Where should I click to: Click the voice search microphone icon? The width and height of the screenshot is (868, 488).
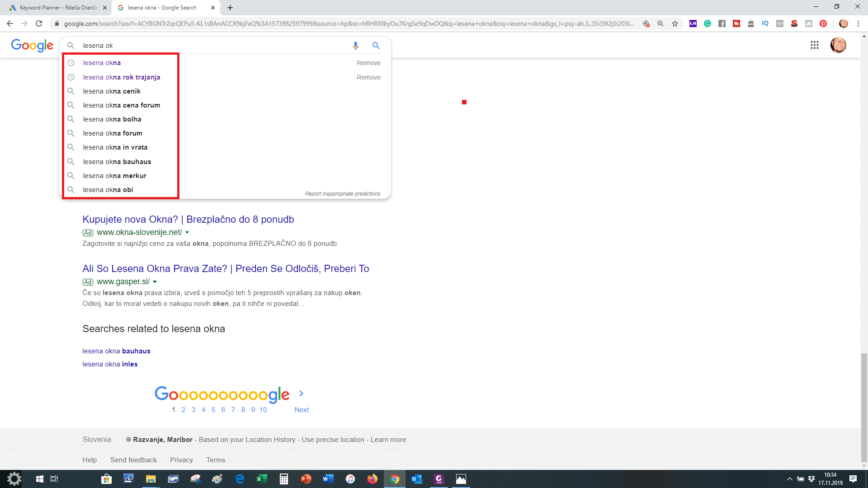coord(355,46)
